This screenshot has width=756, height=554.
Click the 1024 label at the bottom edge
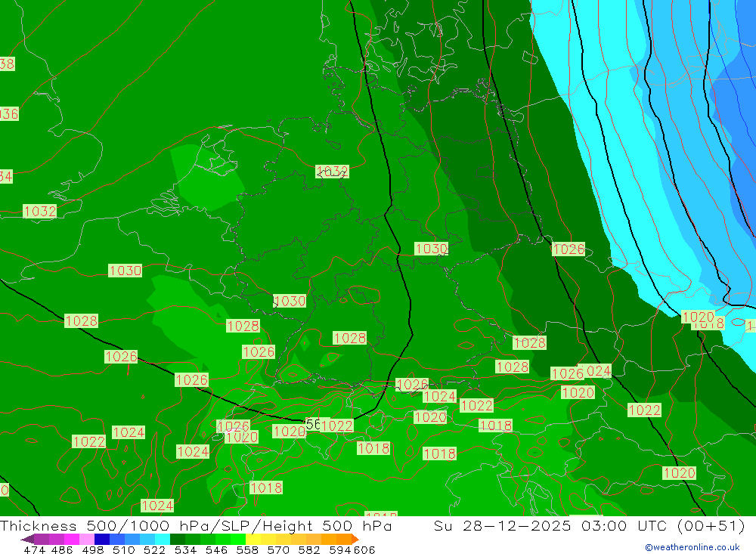[157, 506]
